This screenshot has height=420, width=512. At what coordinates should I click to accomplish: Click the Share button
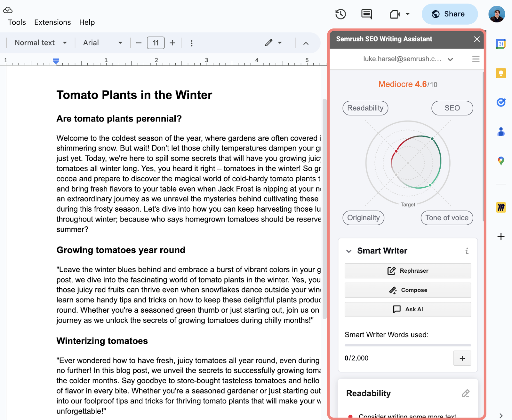pos(450,14)
